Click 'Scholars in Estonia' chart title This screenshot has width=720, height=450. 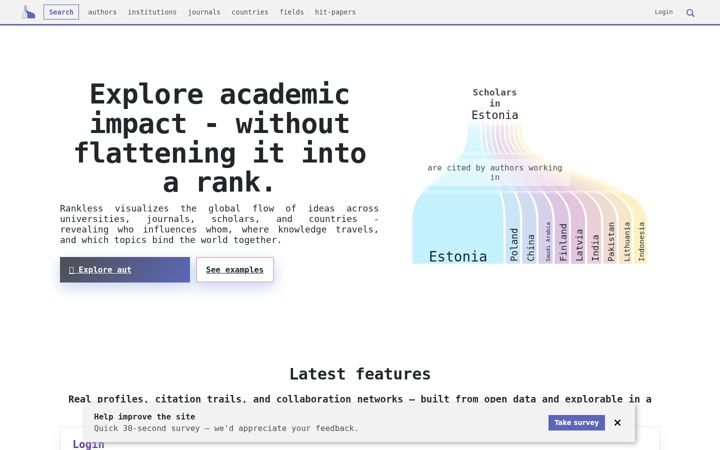(x=495, y=104)
